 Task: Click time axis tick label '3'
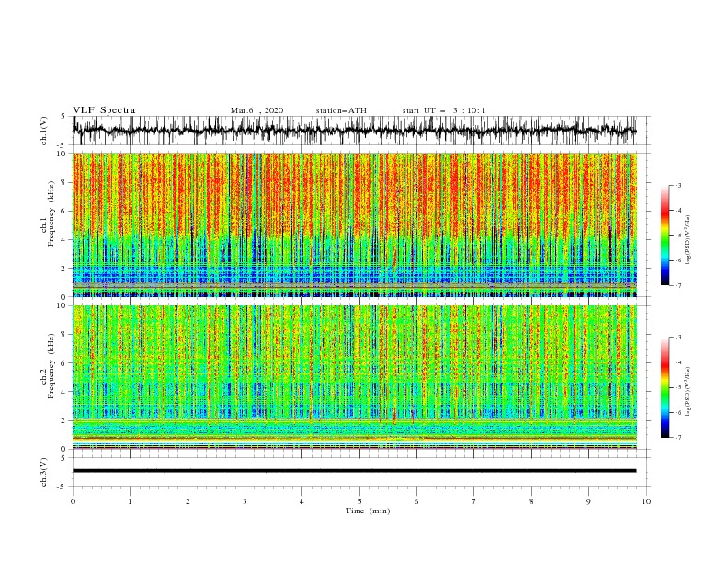(x=245, y=501)
